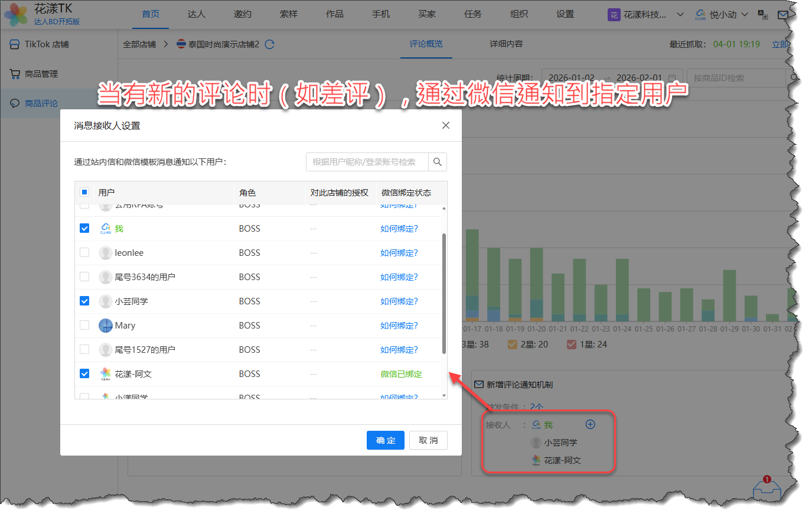
Task: Open the 达人 menu item
Action: click(x=196, y=14)
